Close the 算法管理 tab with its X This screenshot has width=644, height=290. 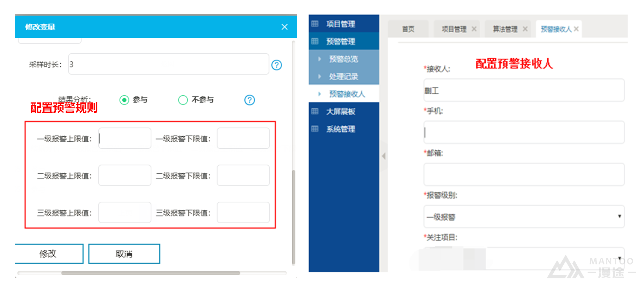pos(525,29)
